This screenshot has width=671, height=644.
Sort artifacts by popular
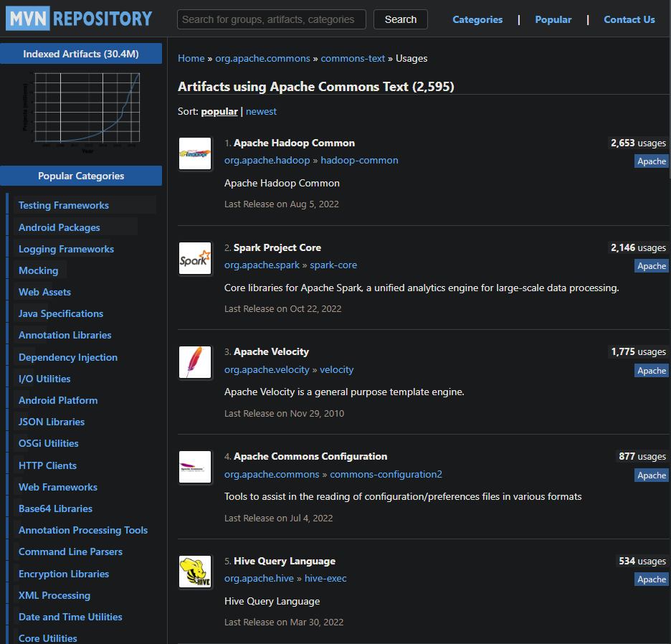click(x=219, y=111)
